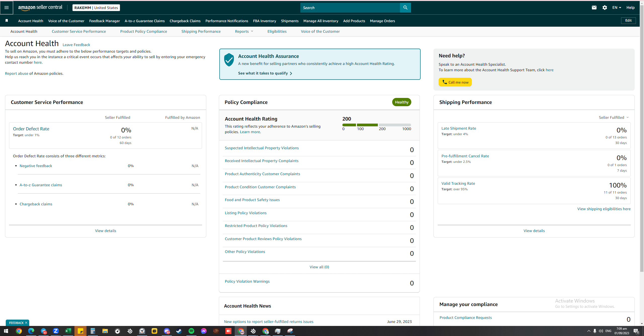Viewport: 644px width, 336px height.
Task: Open Google Chrome from the taskbar
Action: 19,331
